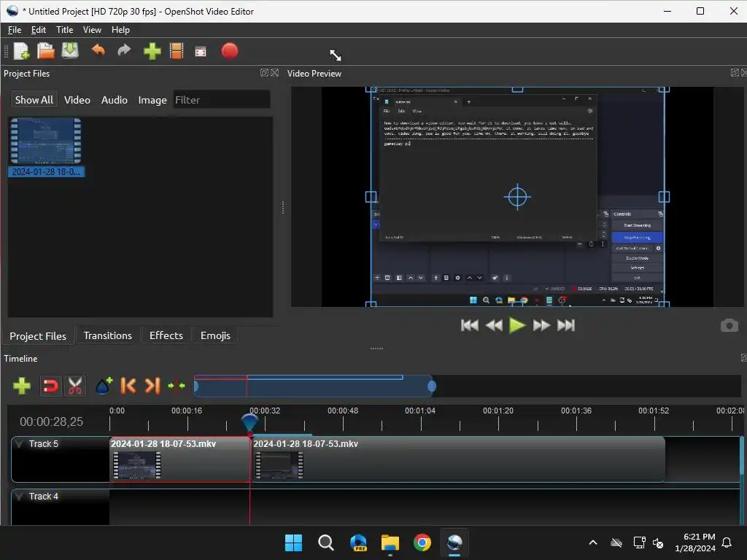
Task: Float the Project Files panel
Action: (x=264, y=73)
